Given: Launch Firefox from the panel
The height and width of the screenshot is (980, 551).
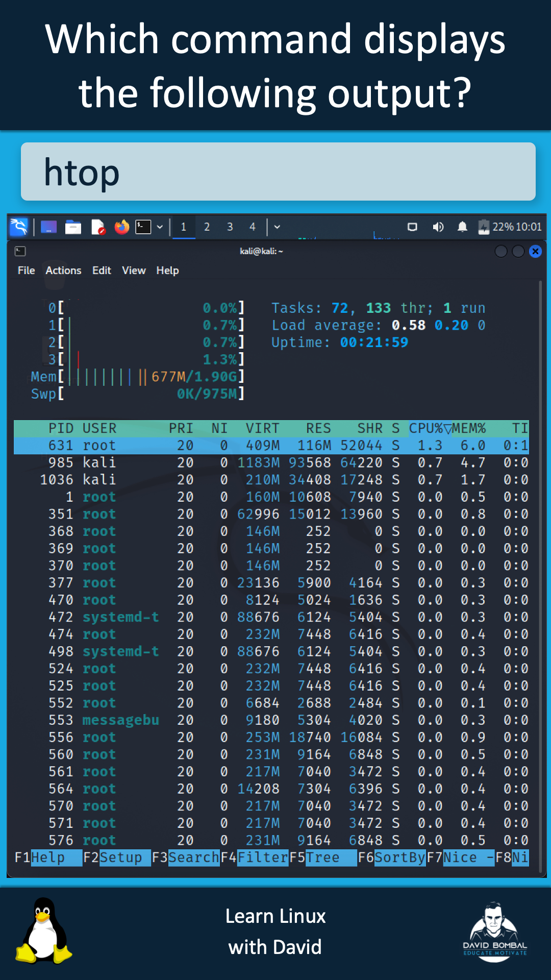Looking at the screenshot, I should 121,227.
